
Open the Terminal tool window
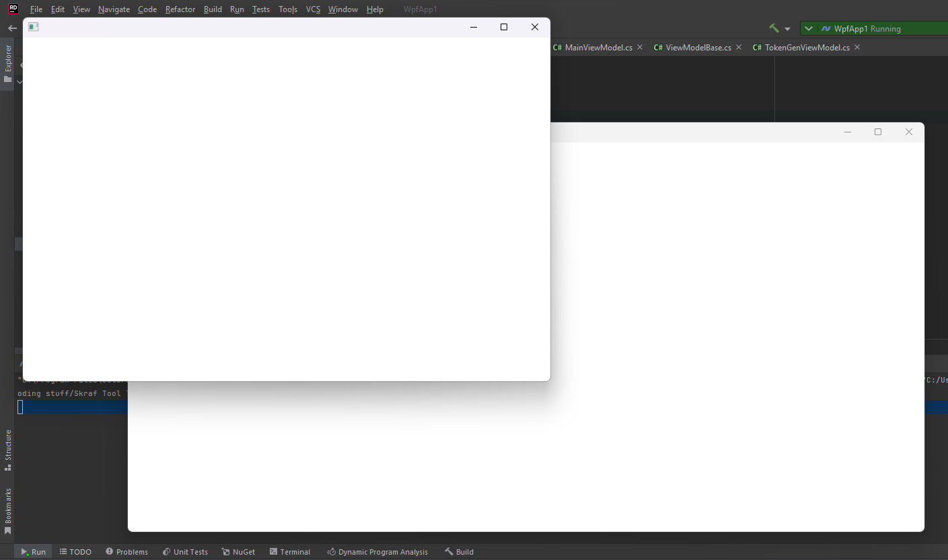[290, 552]
